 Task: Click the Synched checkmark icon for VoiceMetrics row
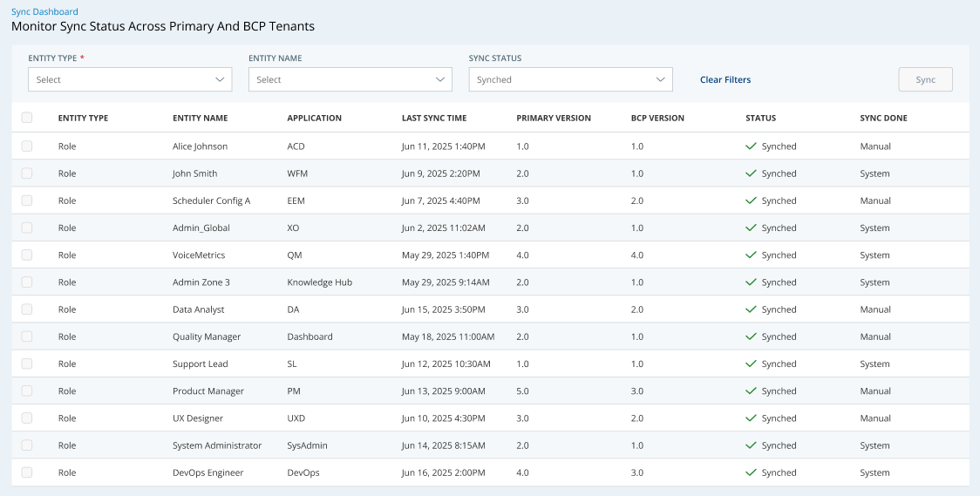[751, 255]
